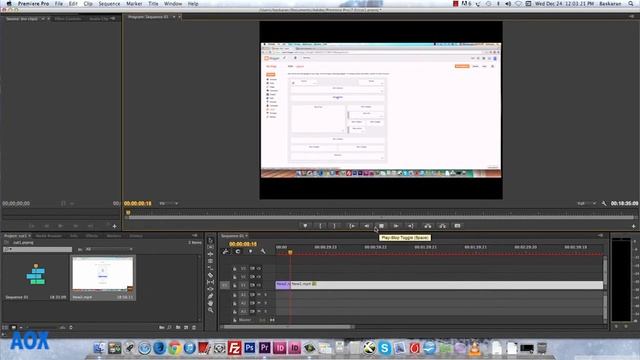Select the Ripple Edit tool
The height and width of the screenshot is (360, 640).
[x=210, y=254]
